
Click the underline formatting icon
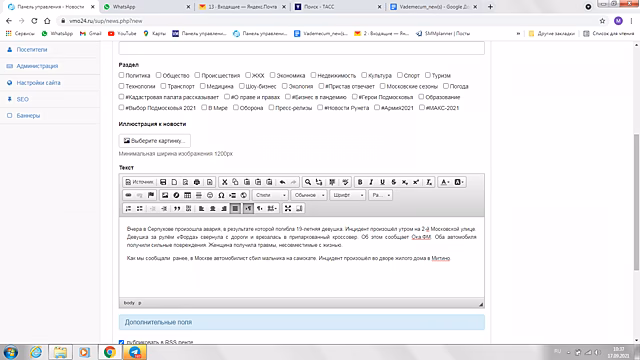[x=382, y=182]
